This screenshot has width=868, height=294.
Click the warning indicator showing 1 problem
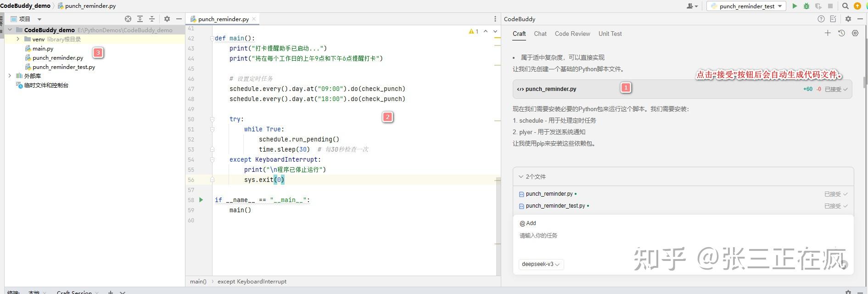pos(474,31)
